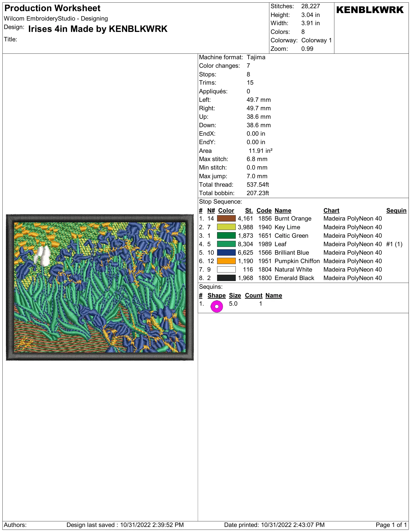Click 'Wilcom EmbroideryStudio - Designing' subtitle
This screenshot has height=532, width=411.
tap(56, 19)
